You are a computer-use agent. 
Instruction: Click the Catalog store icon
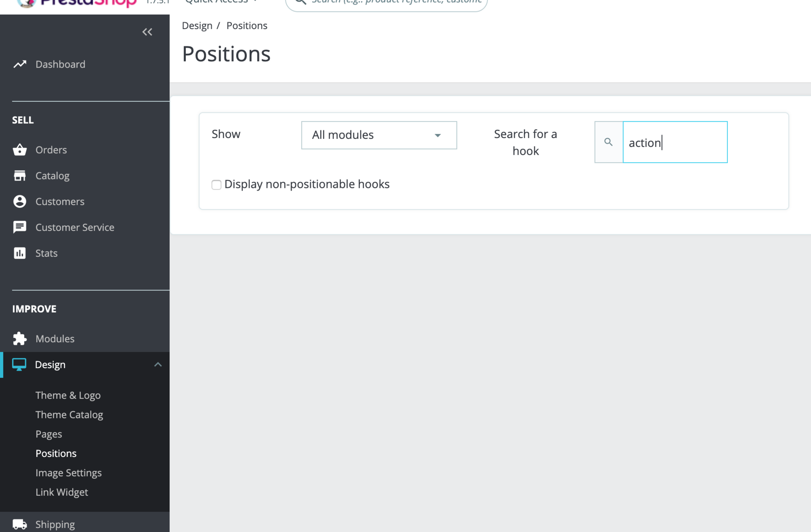point(19,176)
